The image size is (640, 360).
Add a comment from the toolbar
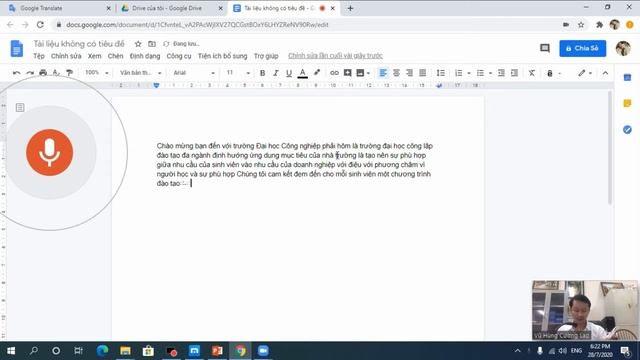[x=347, y=73]
